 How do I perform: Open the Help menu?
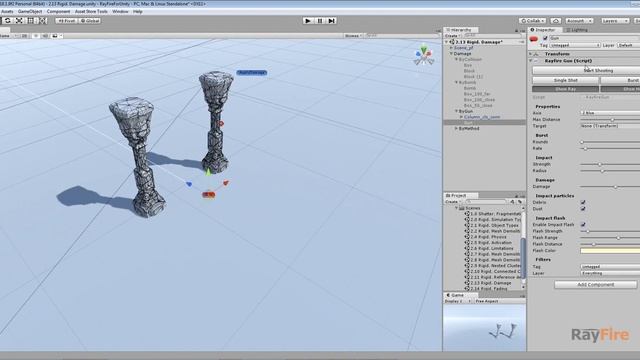click(x=138, y=11)
